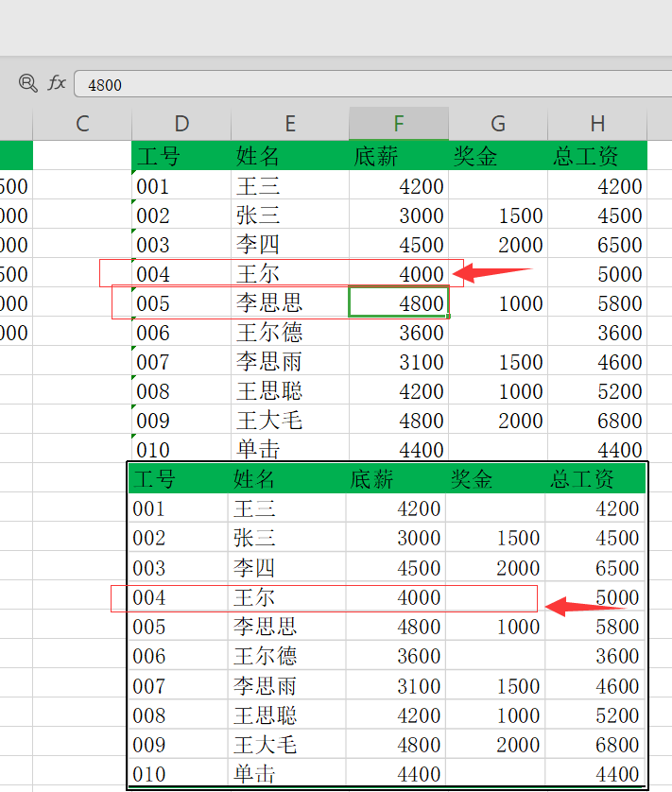Select active cell 4800 in row 005
The image size is (672, 792).
tap(399, 303)
